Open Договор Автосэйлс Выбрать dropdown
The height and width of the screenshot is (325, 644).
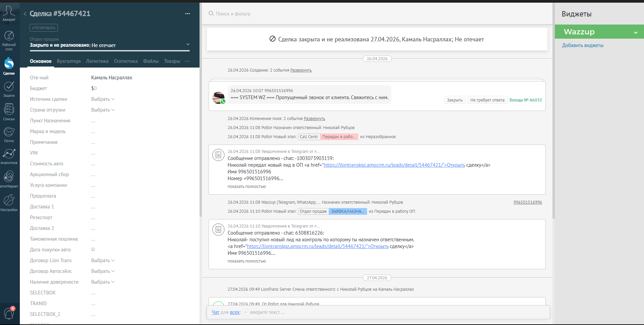(103, 271)
